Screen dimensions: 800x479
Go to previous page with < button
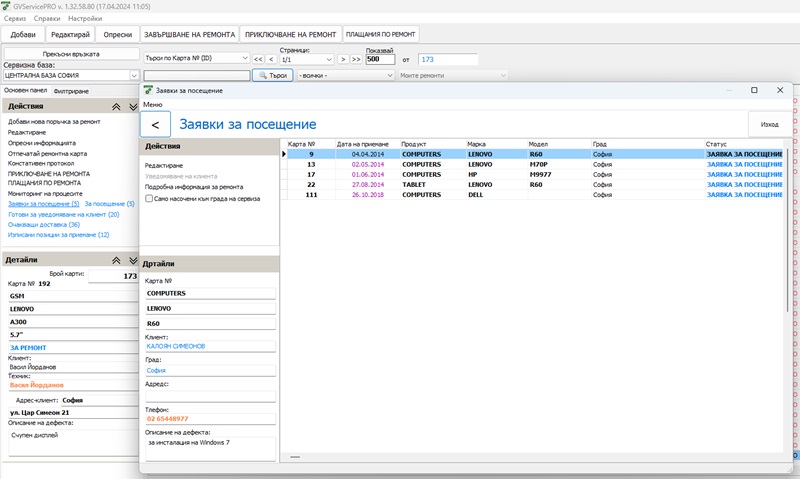(x=271, y=59)
